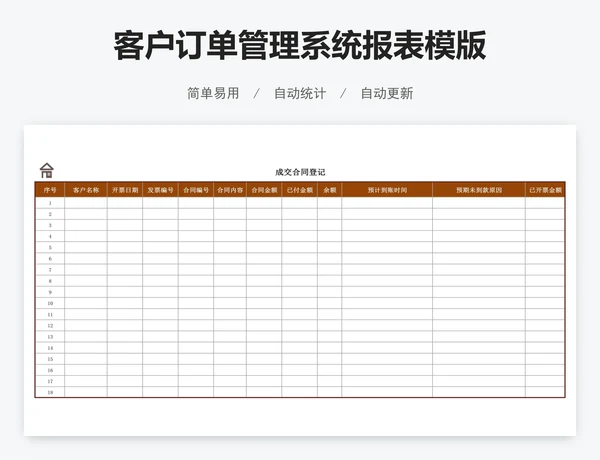Click row number 15 in 序号 column

pyautogui.click(x=50, y=359)
